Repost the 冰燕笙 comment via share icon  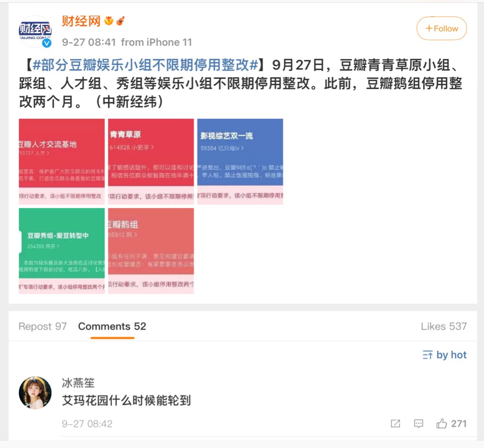click(x=396, y=423)
